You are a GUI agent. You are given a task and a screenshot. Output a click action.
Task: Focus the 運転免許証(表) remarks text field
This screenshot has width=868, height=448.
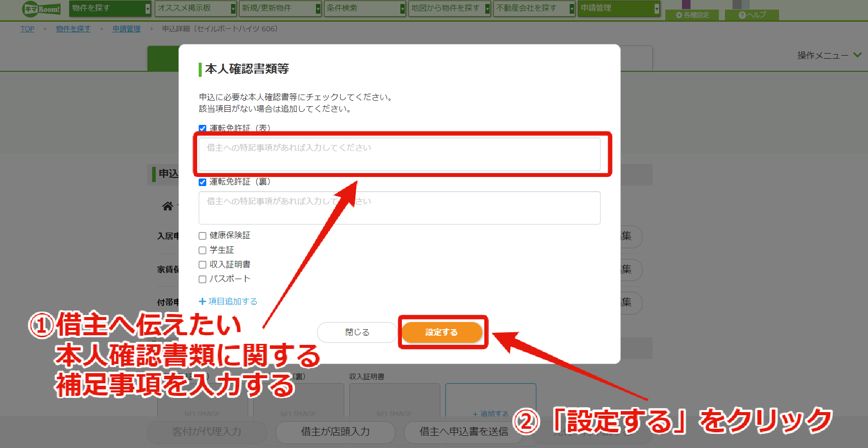pos(399,154)
